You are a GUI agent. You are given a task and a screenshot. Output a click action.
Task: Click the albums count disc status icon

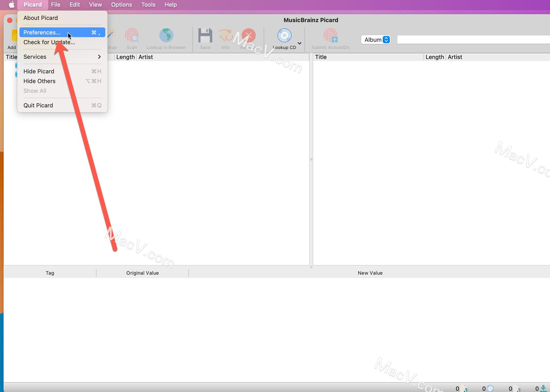(x=490, y=389)
